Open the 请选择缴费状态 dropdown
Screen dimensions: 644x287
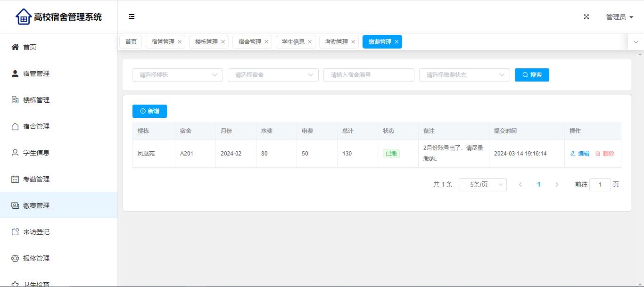pyautogui.click(x=464, y=75)
